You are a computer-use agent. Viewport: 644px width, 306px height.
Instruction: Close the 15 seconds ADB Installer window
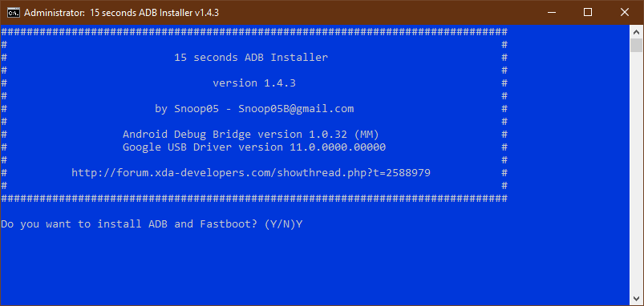click(625, 12)
